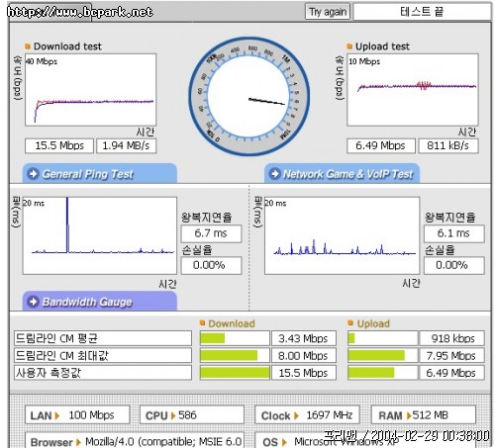Click the Download test graph
This screenshot has width=495, height=448.
tap(90, 90)
